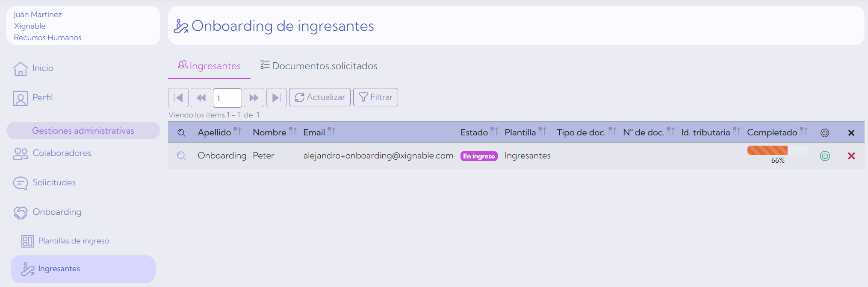
Task: Click the X icon in table header
Action: (x=851, y=133)
